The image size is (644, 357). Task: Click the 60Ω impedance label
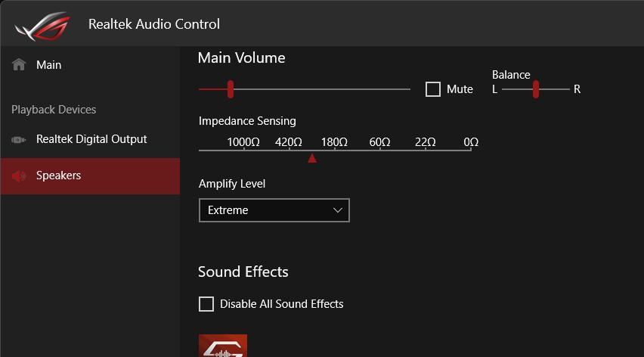(379, 142)
